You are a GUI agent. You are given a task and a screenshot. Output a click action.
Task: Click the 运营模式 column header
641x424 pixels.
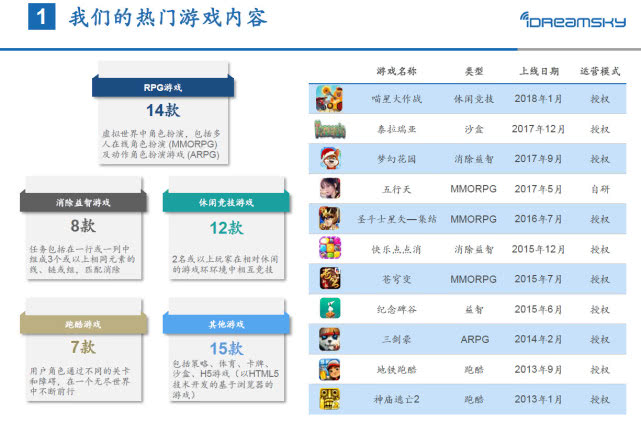[600, 71]
